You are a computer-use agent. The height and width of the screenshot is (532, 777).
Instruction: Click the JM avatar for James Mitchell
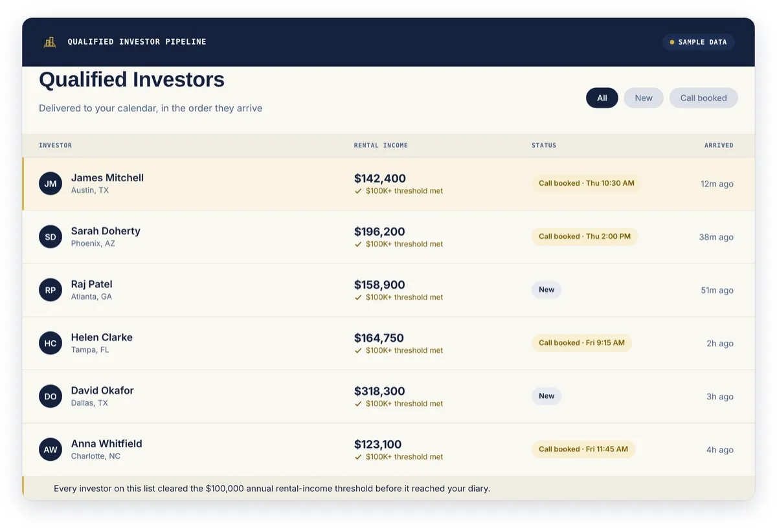tap(51, 184)
